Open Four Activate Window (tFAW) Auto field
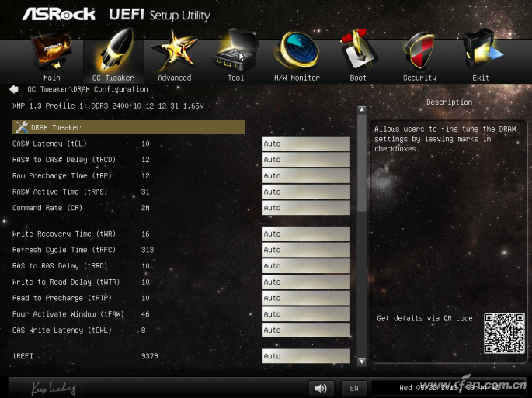The height and width of the screenshot is (398, 532). (306, 314)
